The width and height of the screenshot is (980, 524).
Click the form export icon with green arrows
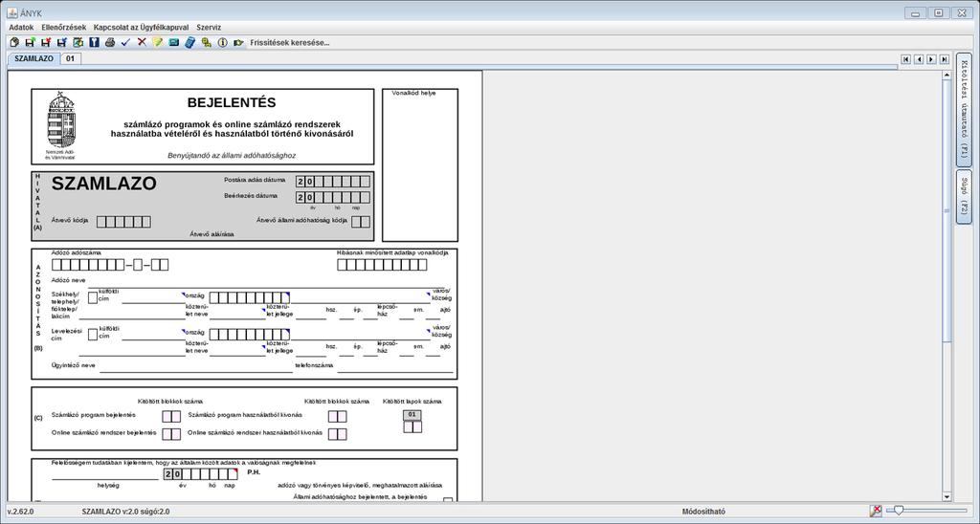[78, 42]
